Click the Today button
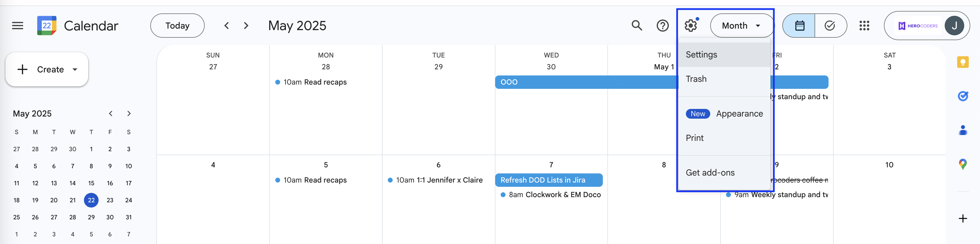980x244 pixels. 177,26
